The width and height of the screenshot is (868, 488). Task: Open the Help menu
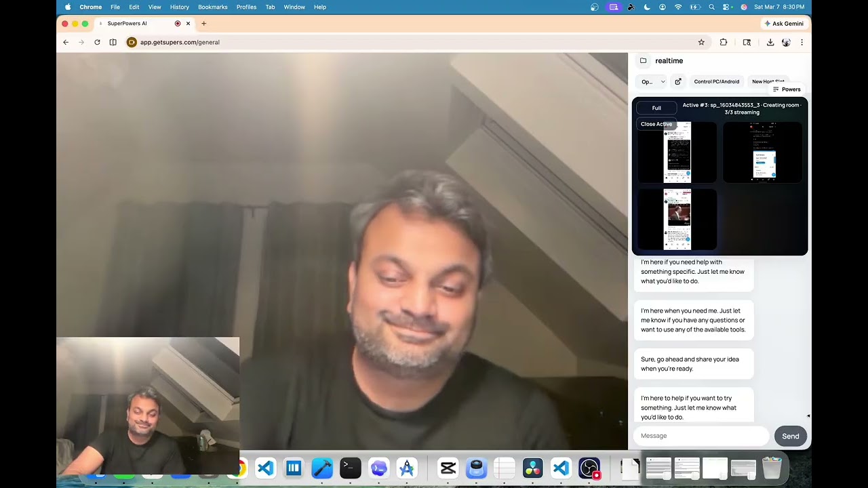[x=320, y=7]
